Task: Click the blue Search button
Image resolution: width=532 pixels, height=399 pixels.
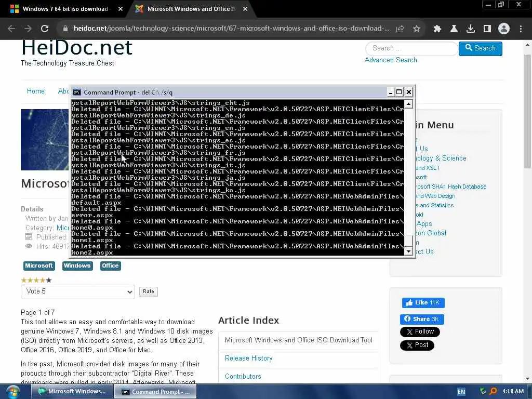Action: pyautogui.click(x=481, y=48)
